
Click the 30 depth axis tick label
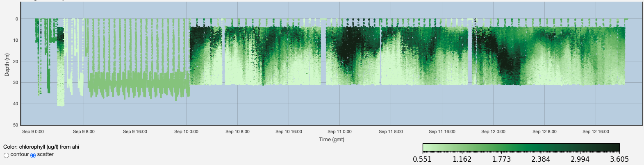point(16,83)
